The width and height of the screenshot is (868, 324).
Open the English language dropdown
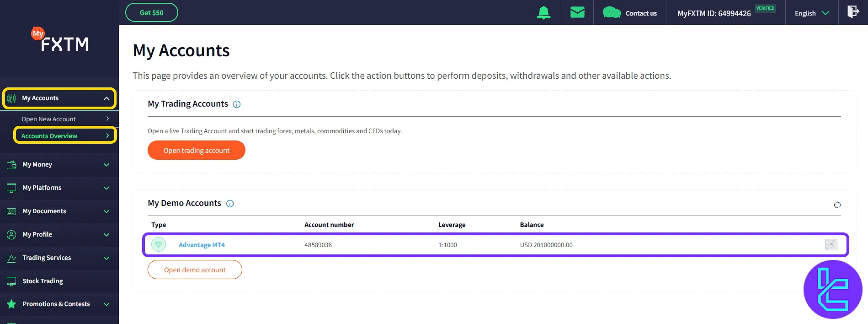[812, 13]
